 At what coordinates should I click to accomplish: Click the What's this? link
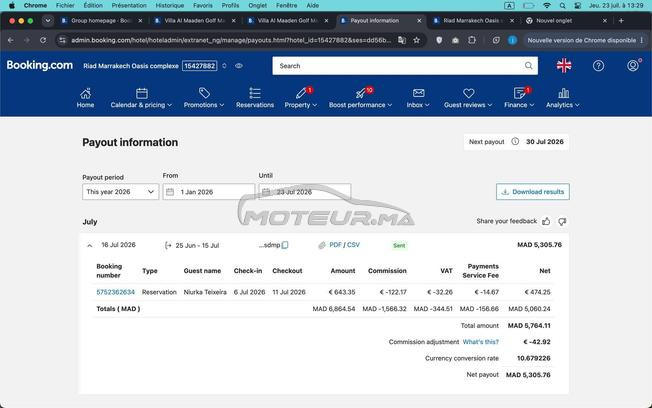pos(481,342)
